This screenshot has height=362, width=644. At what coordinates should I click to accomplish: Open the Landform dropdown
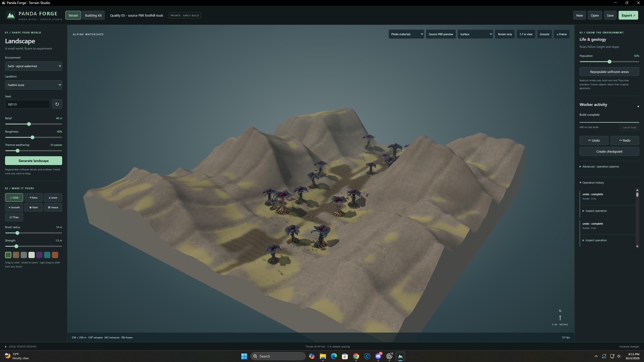[x=33, y=85]
